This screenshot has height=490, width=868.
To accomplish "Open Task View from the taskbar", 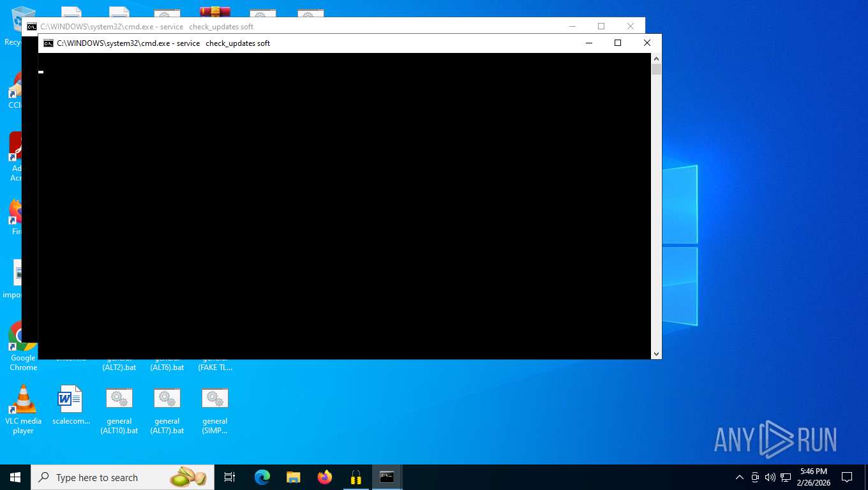I will 230,477.
